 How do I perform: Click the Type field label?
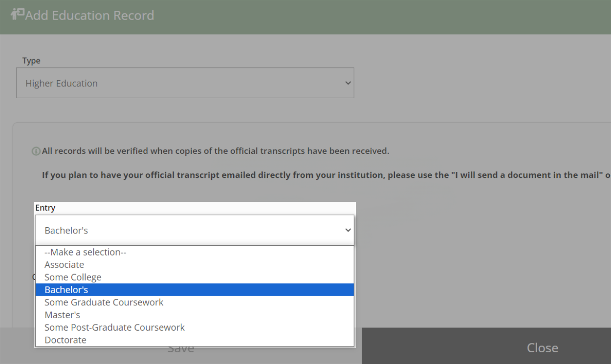[x=31, y=61]
